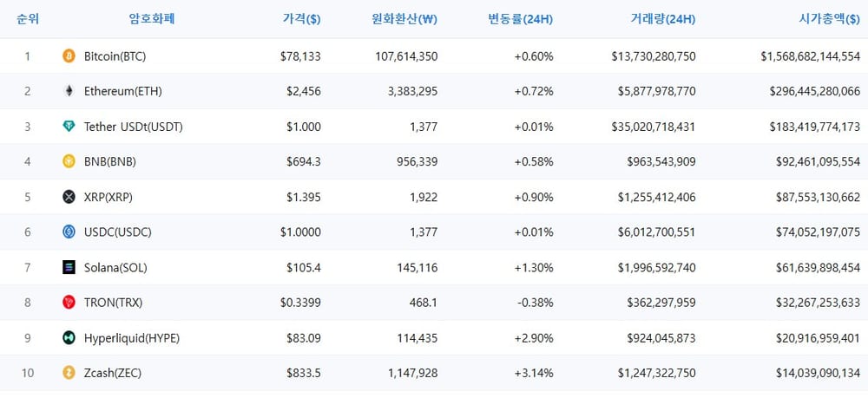Select USDC volume $6,012,700,551

657,232
